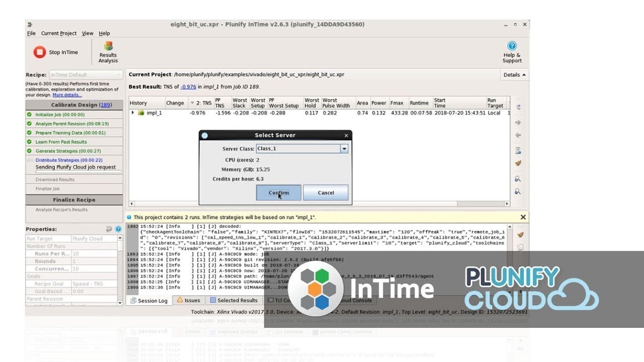
Task: Open Results Analysis from the toolbar
Action: (x=108, y=52)
